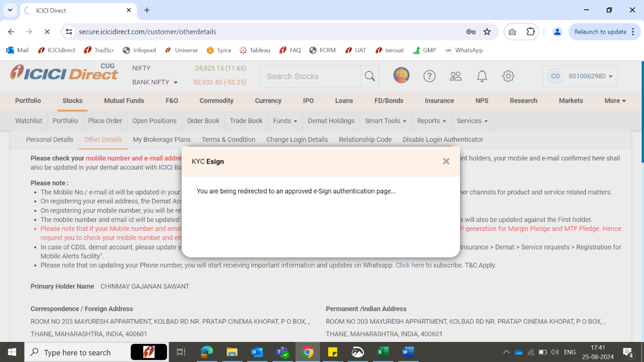The width and height of the screenshot is (644, 362).
Task: Click the Search Stocks input field
Action: point(311,77)
